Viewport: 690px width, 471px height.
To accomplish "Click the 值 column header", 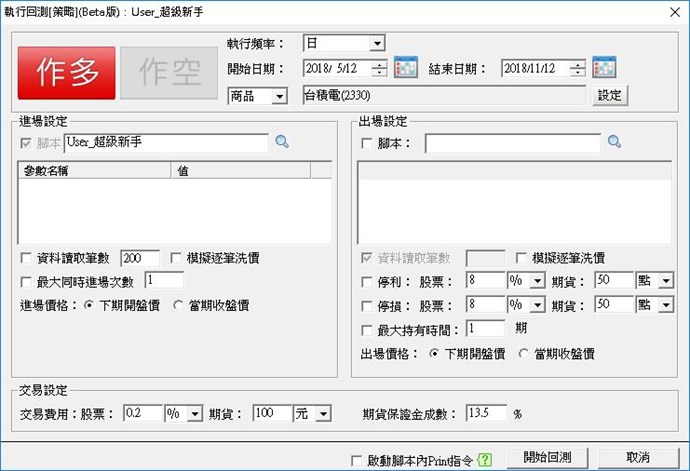I will [241, 170].
